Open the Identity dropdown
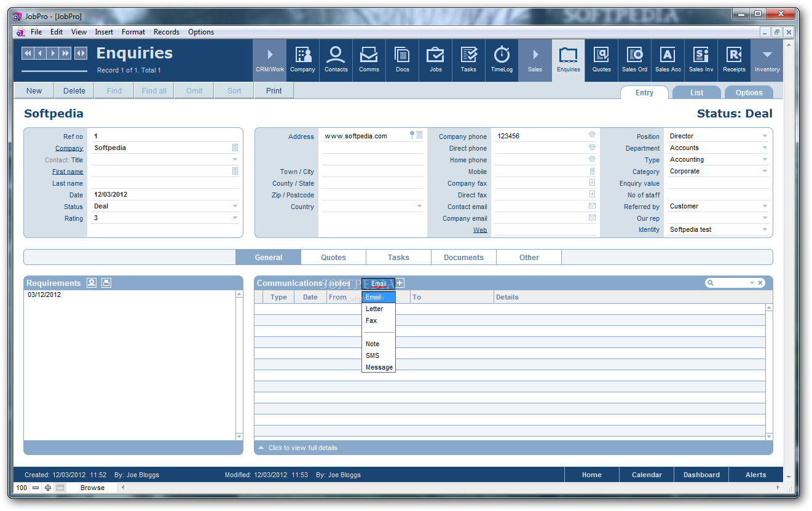Screen dimensions: 812x511 coord(765,229)
